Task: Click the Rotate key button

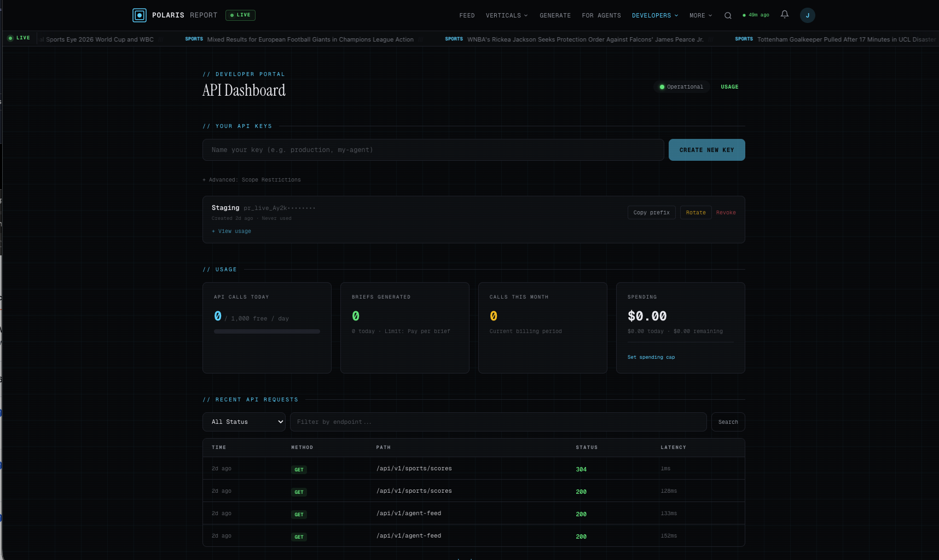Action: click(695, 213)
